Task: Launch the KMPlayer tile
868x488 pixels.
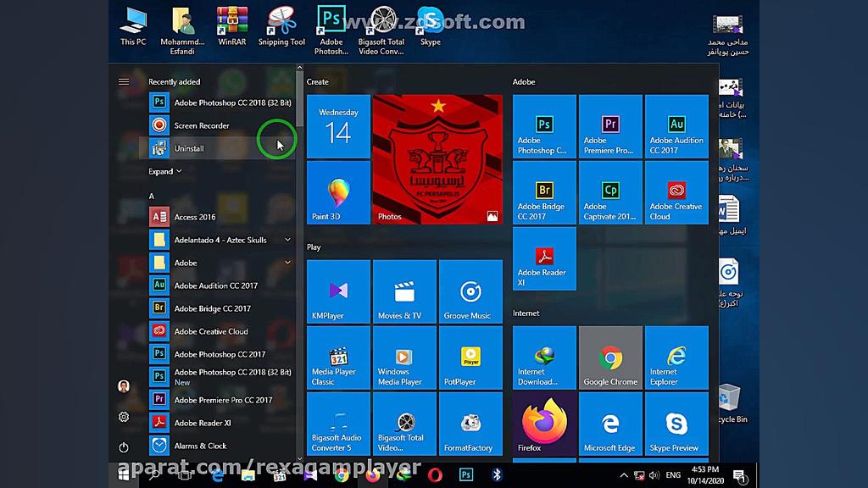Action: [x=338, y=292]
